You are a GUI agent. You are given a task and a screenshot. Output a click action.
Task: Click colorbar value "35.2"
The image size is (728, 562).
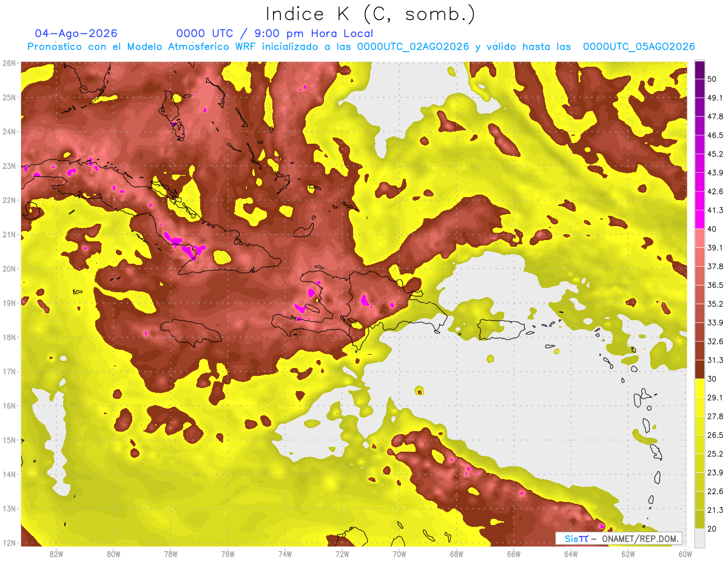pyautogui.click(x=715, y=304)
